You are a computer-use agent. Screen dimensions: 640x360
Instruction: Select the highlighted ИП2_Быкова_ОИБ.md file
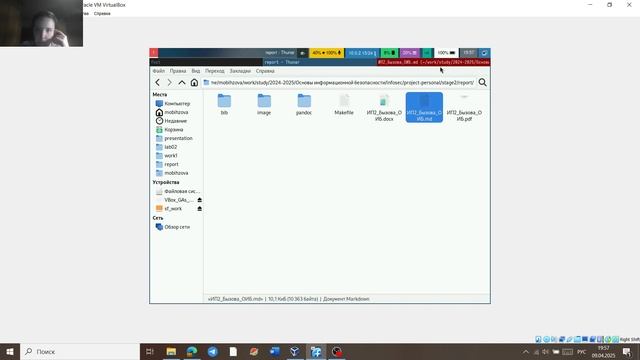[x=424, y=107]
